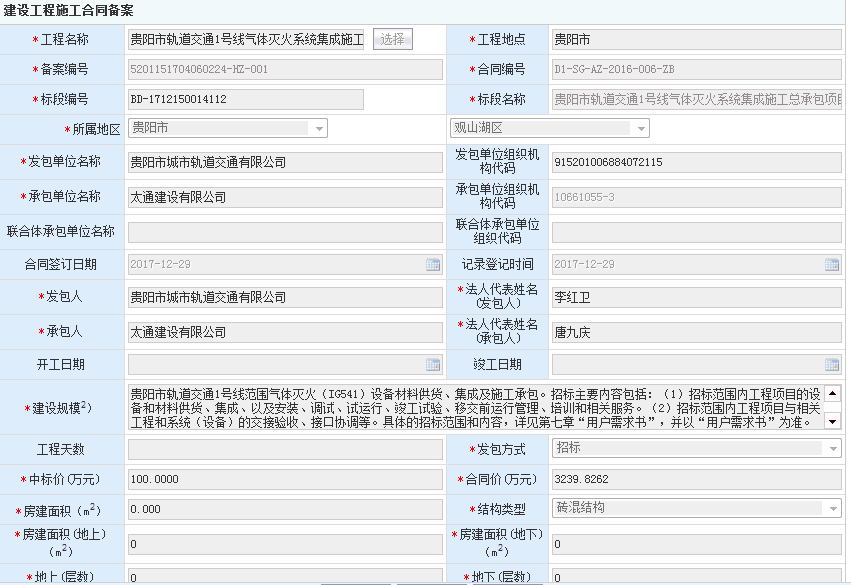Screen dimensions: 851x585
Task: Open calendar for 合同签订日期 field
Action: coord(433,265)
